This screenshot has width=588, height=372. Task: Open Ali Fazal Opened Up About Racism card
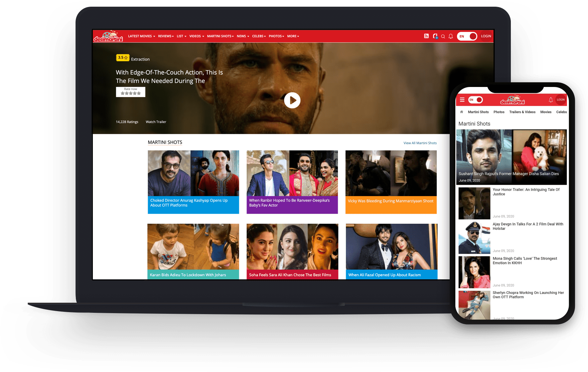[x=392, y=251]
